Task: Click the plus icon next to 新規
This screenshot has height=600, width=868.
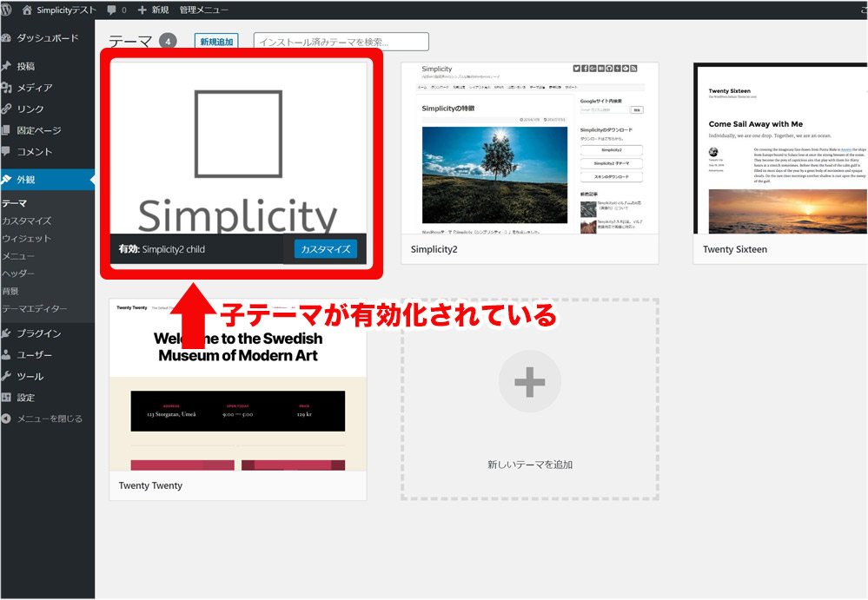Action: pos(142,10)
